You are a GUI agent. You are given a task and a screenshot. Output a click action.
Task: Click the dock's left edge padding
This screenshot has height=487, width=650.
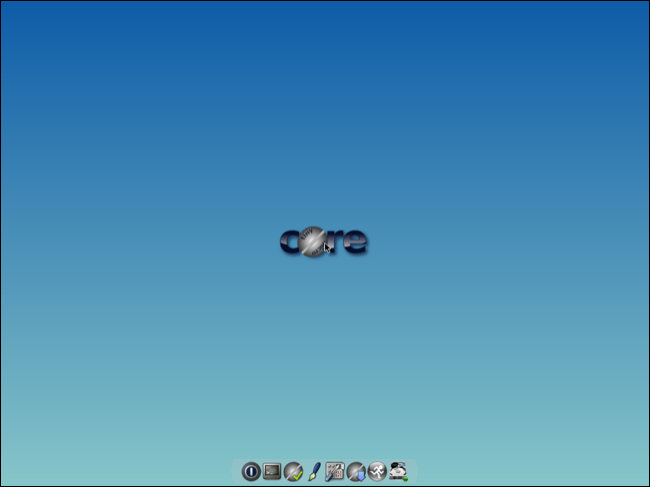click(237, 472)
